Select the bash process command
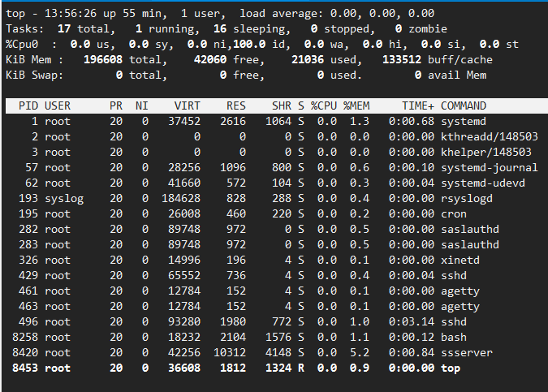Screen dimensions: 548x392 point(454,336)
